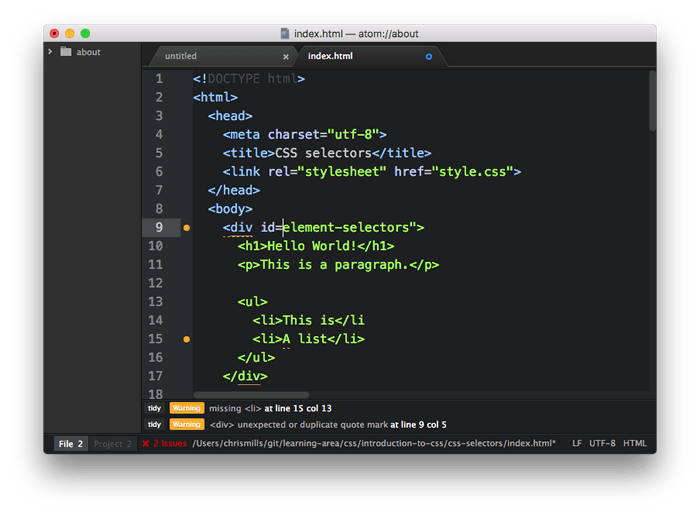The height and width of the screenshot is (516, 700).
Task: Expand the about folder chevron
Action: (50, 52)
